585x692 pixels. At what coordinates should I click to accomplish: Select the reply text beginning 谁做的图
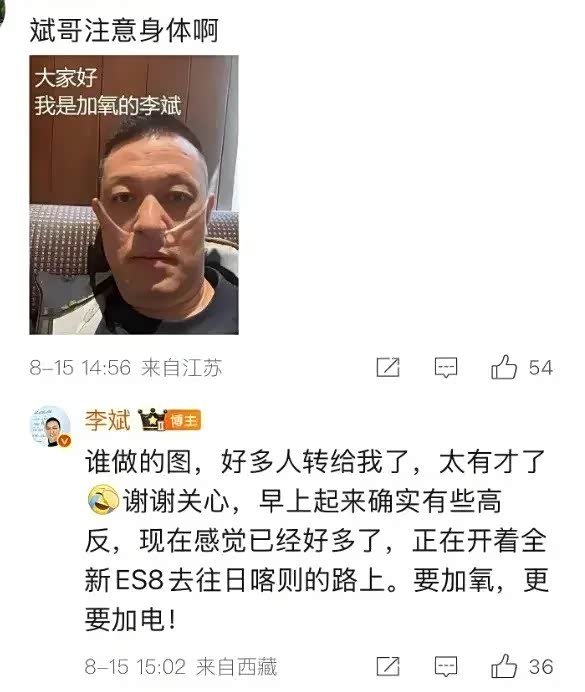tap(316, 541)
